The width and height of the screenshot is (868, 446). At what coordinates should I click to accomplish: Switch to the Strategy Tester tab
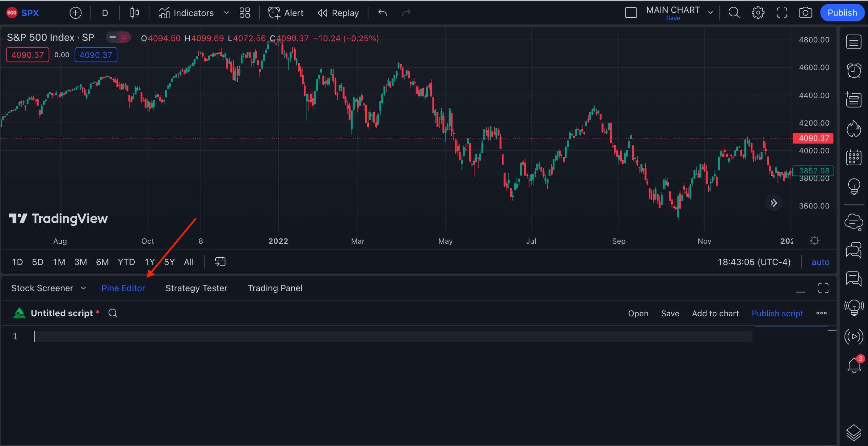196,288
